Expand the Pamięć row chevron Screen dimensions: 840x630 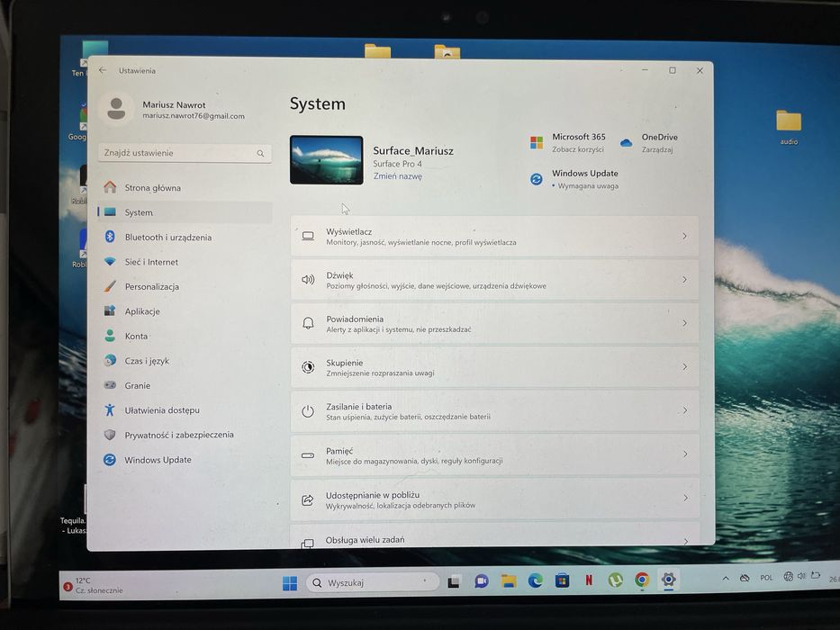point(685,454)
